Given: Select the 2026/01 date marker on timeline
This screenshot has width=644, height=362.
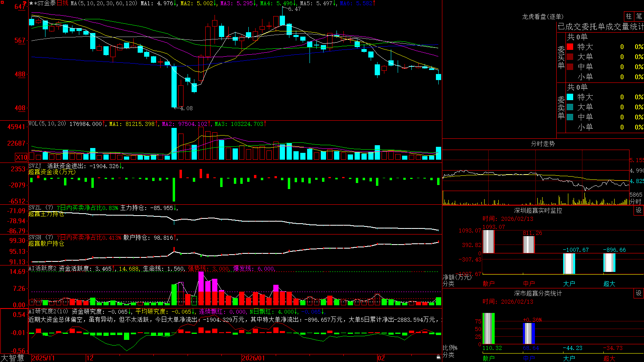Looking at the screenshot, I should [253, 358].
